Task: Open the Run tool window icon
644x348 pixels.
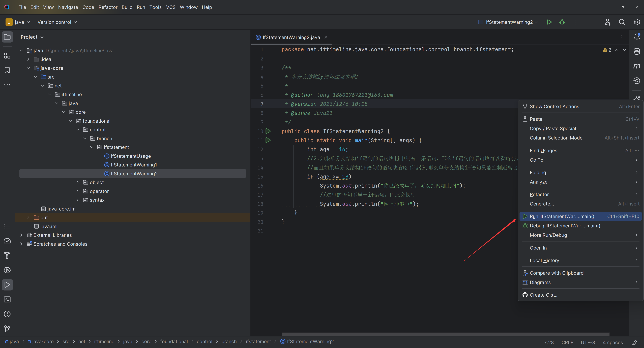Action: tap(7, 285)
